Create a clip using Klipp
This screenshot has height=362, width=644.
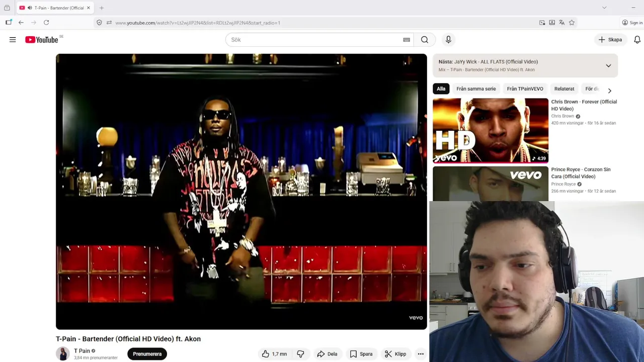(x=395, y=354)
